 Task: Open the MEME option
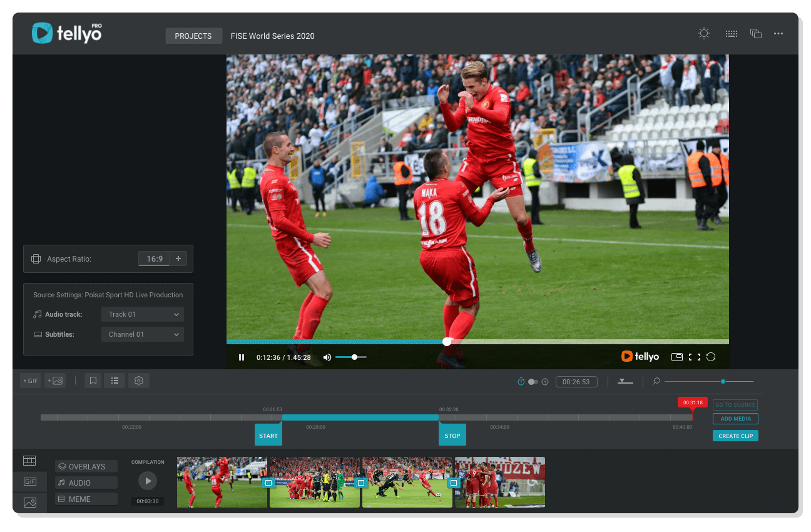coord(86,499)
